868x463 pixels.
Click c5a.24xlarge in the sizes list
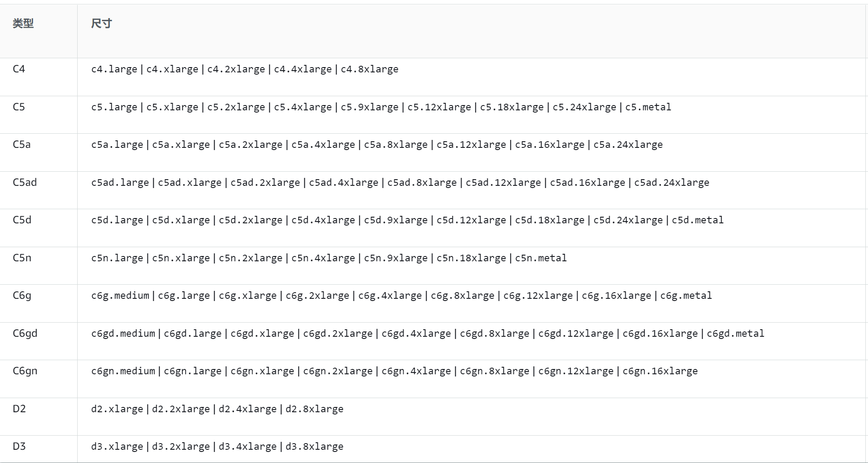coord(628,145)
